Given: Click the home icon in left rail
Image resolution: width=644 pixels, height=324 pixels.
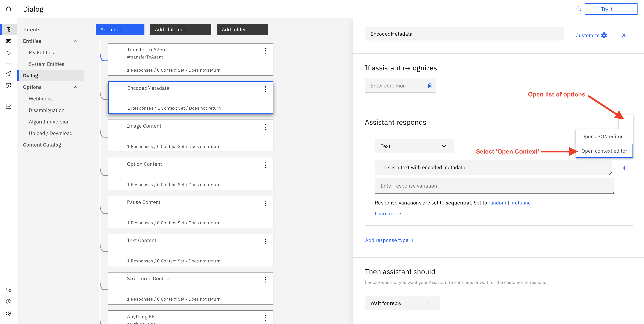Looking at the screenshot, I should point(9,9).
